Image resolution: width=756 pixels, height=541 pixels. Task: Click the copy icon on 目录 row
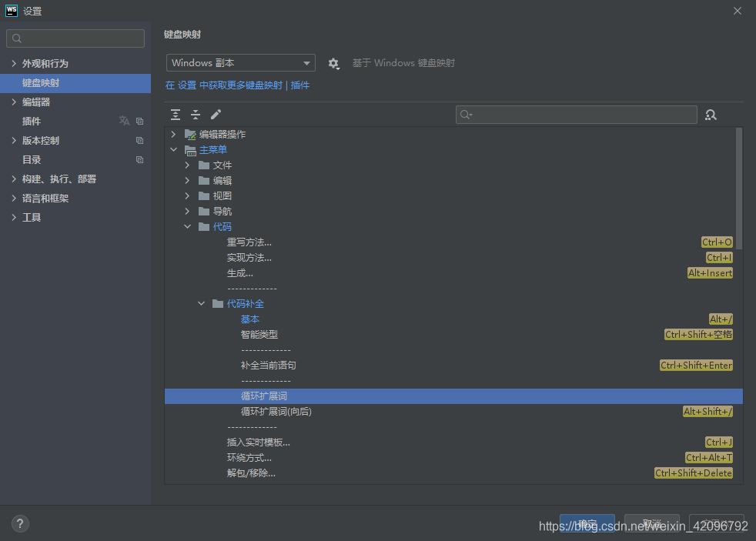pos(140,160)
